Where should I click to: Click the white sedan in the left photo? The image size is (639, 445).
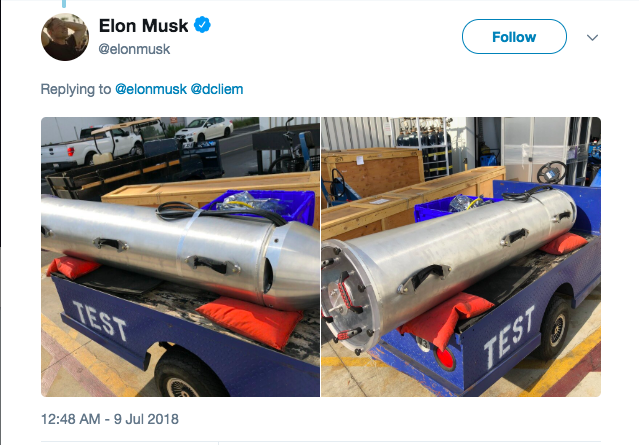click(203, 128)
